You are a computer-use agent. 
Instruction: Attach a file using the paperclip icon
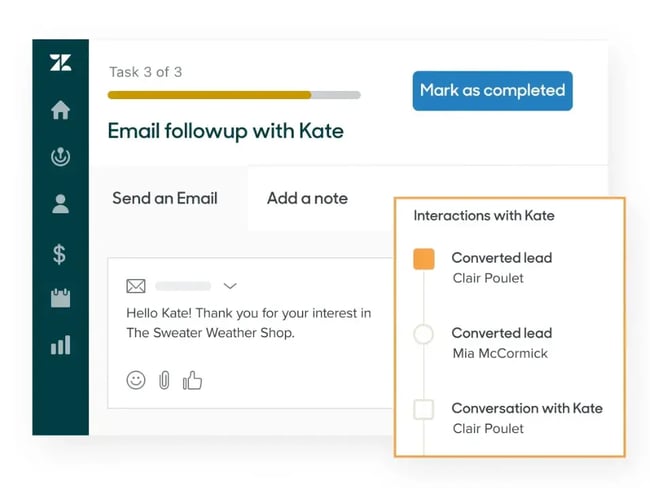coord(164,380)
